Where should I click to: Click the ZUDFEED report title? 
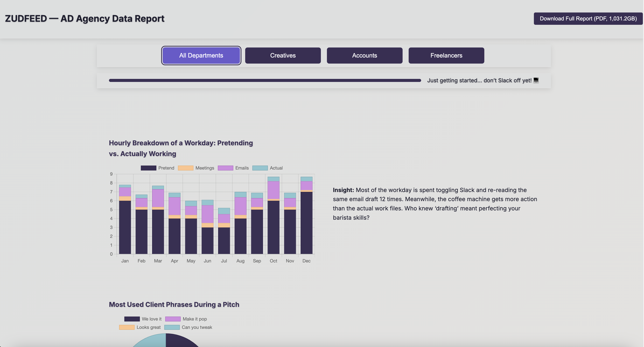click(85, 19)
